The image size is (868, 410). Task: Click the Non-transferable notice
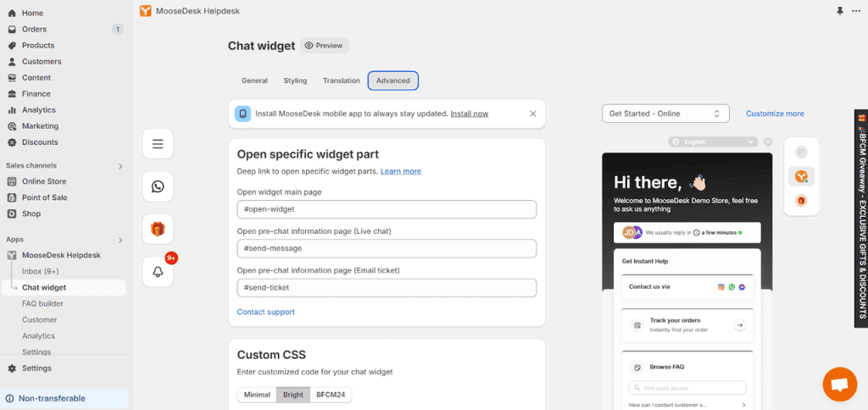coord(64,398)
